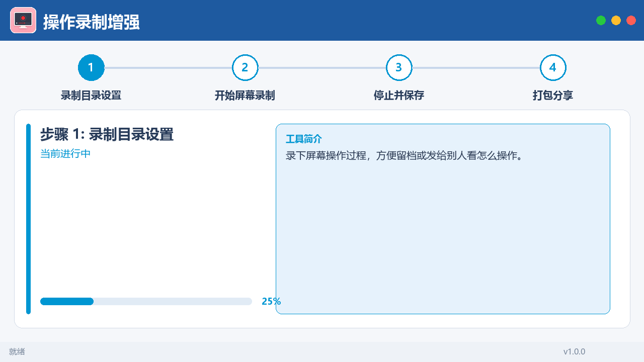Click the 就绪 status bar text
Image resolution: width=644 pixels, height=362 pixels.
tap(17, 351)
